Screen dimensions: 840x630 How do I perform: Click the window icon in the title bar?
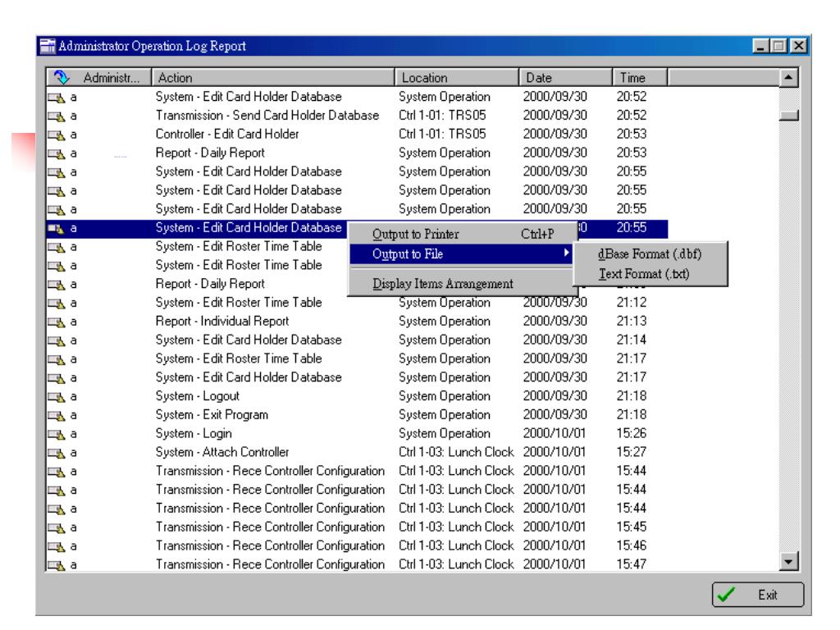pyautogui.click(x=48, y=46)
